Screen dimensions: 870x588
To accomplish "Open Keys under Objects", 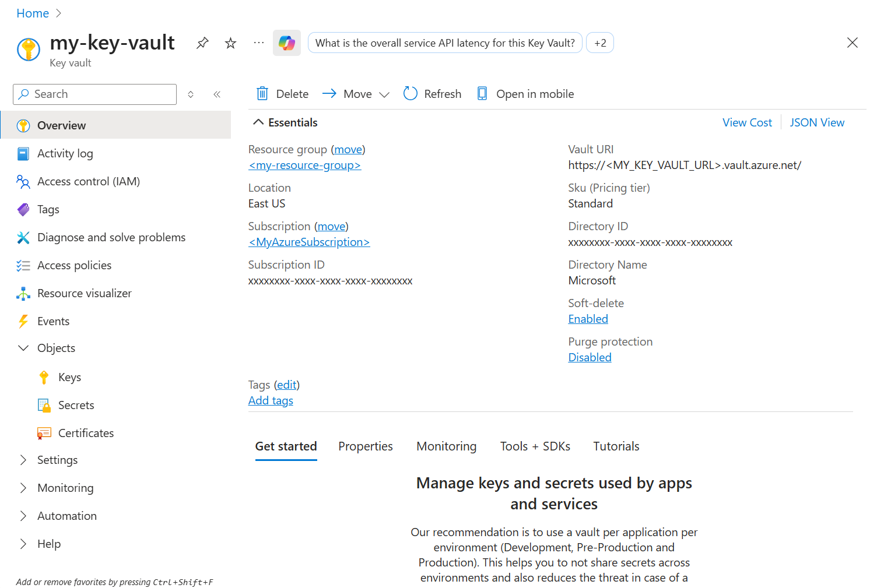I will (x=69, y=377).
